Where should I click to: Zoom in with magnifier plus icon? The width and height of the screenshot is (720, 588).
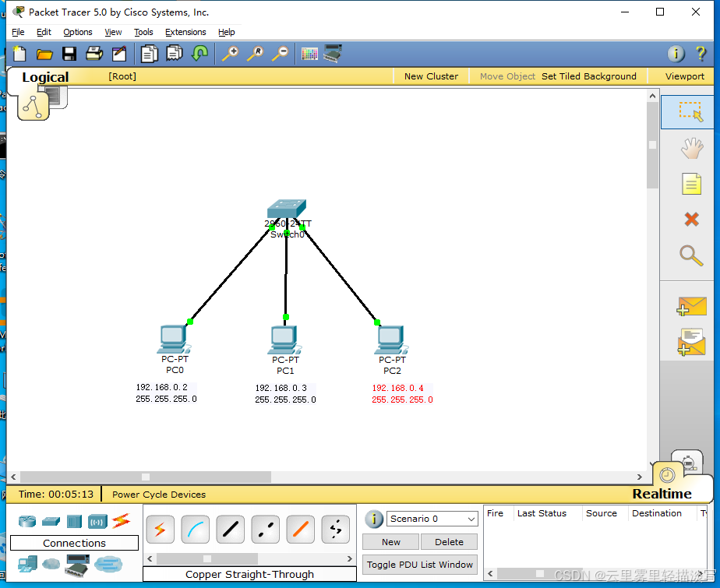[231, 53]
